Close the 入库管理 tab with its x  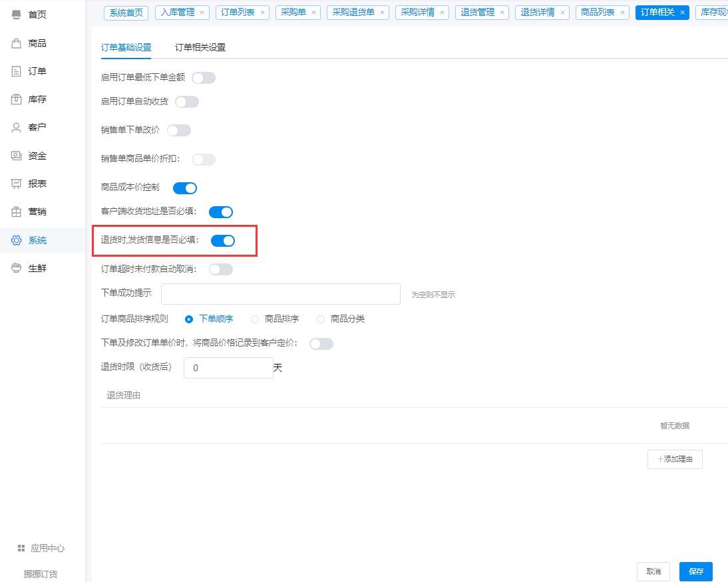(202, 13)
